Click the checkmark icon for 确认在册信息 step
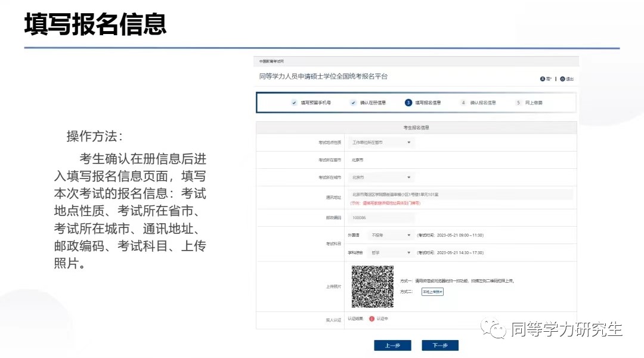Image resolution: width=644 pixels, height=358 pixels. [x=353, y=103]
